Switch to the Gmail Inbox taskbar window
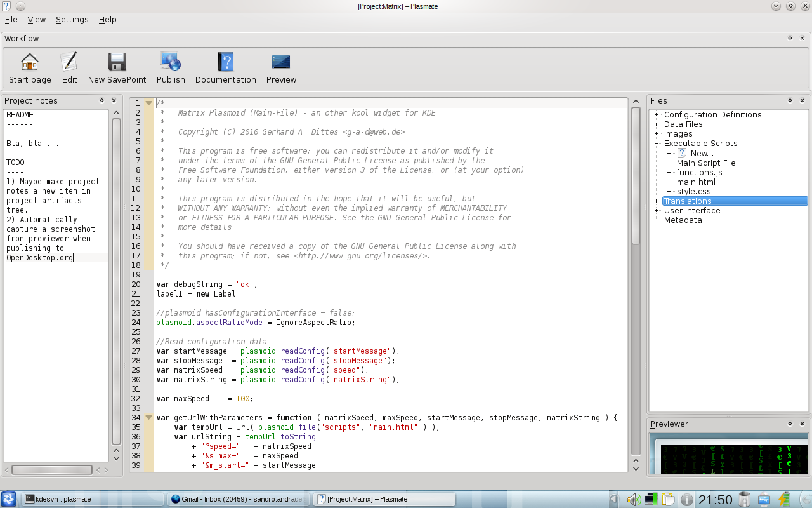Viewport: 812px width, 508px height. point(239,499)
